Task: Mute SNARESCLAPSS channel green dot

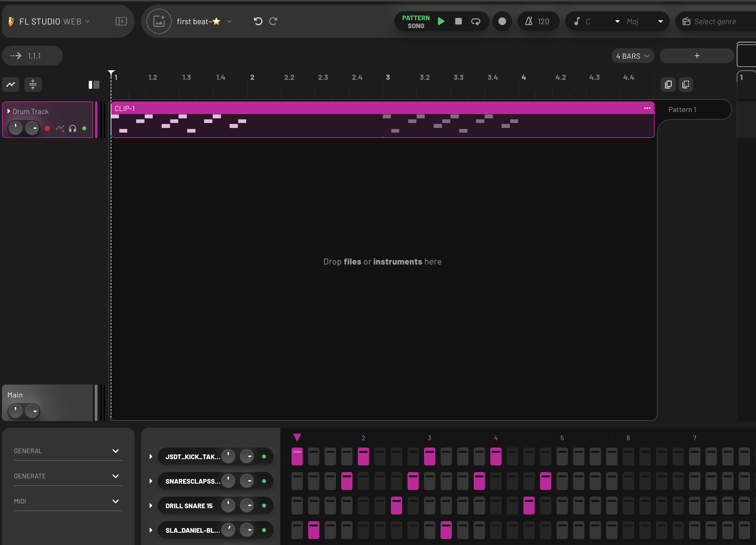Action: [264, 481]
